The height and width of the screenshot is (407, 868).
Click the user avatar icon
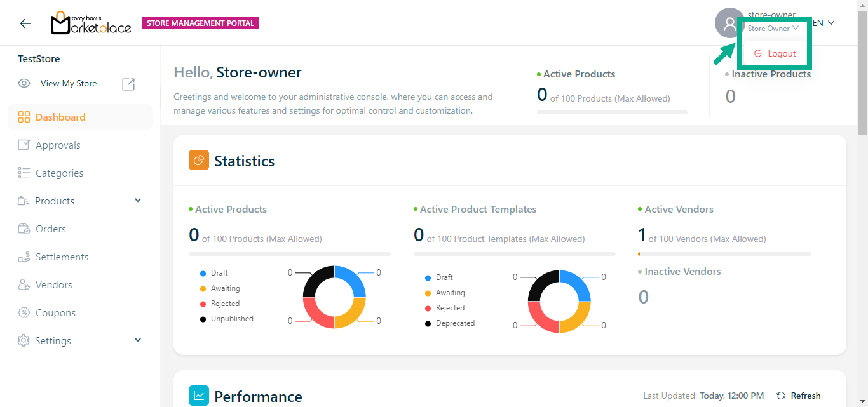click(729, 23)
